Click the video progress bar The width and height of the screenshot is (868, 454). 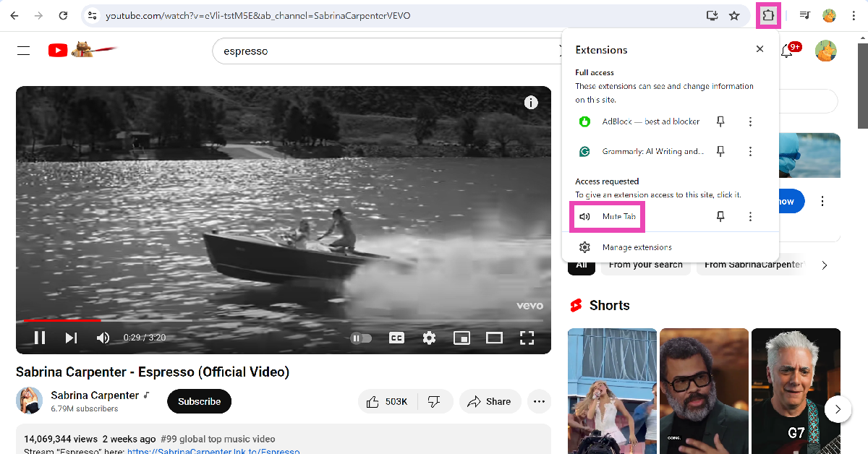[289, 320]
